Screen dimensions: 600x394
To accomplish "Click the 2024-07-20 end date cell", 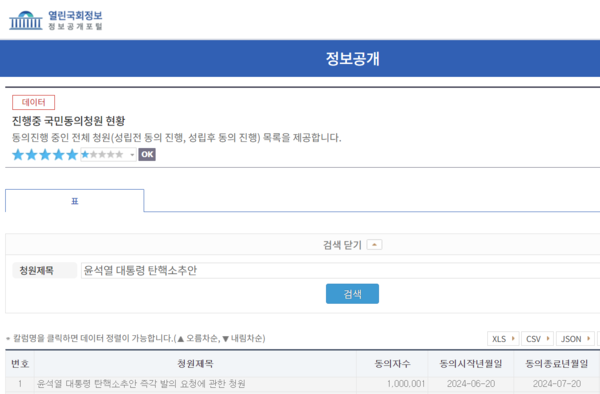I will tap(557, 384).
